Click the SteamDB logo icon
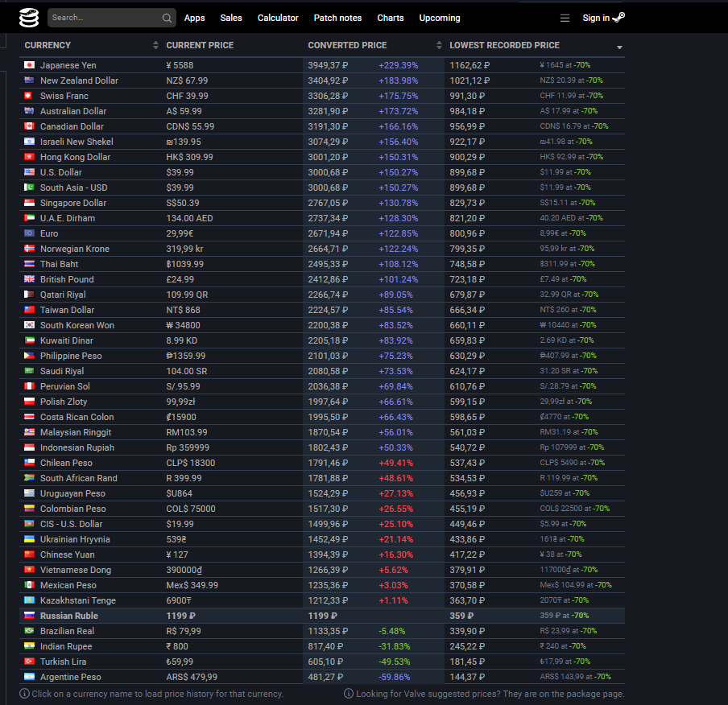This screenshot has width=728, height=705. tap(29, 18)
